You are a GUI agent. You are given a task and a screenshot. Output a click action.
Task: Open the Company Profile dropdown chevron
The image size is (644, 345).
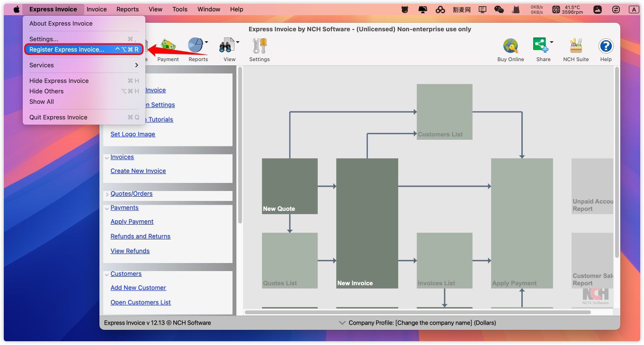coord(342,323)
